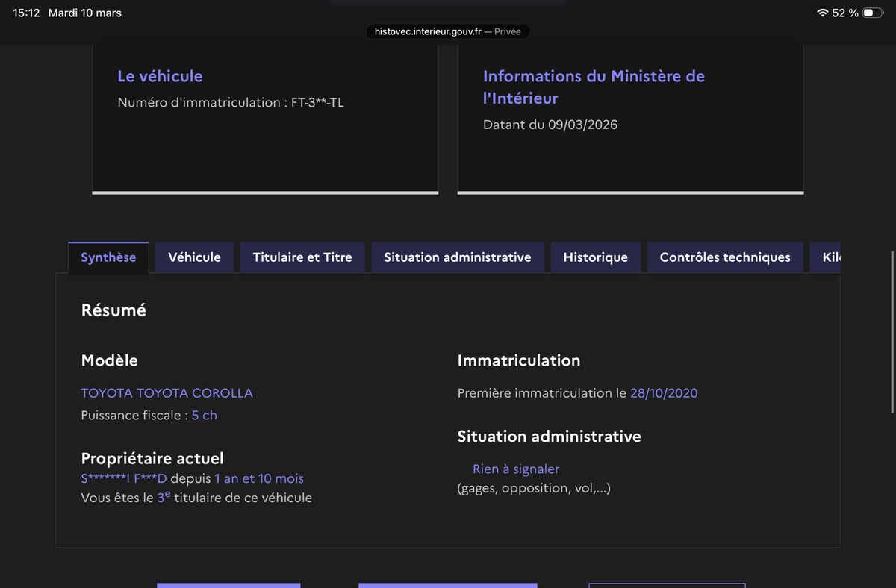Click the 'Résumé' section heading
Viewport: 896px width, 588px height.
click(x=113, y=310)
